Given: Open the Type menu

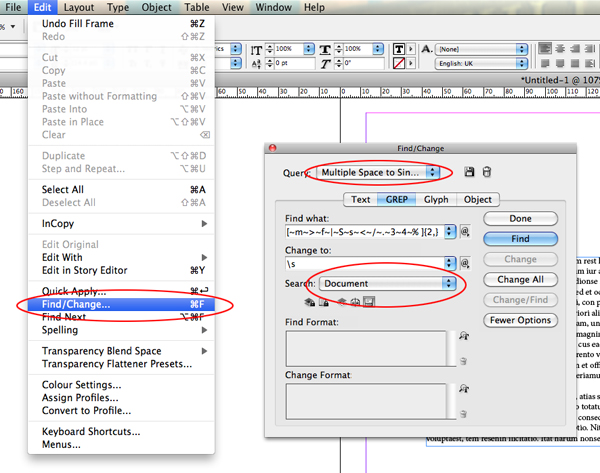Looking at the screenshot, I should (118, 7).
